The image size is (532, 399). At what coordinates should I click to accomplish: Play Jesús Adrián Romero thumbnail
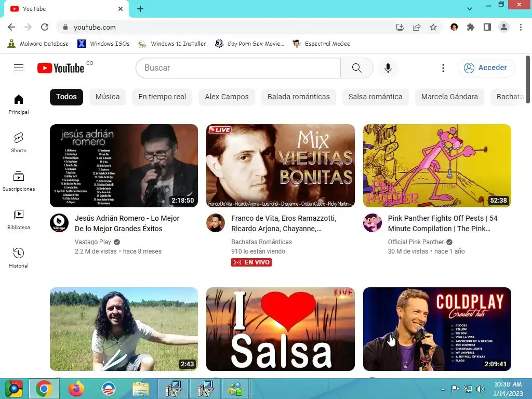pos(124,166)
